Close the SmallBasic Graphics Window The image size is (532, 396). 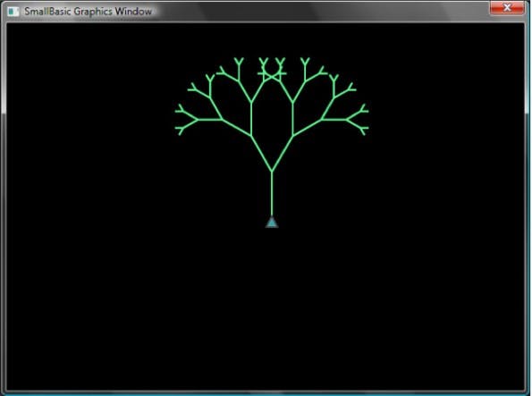click(x=507, y=8)
